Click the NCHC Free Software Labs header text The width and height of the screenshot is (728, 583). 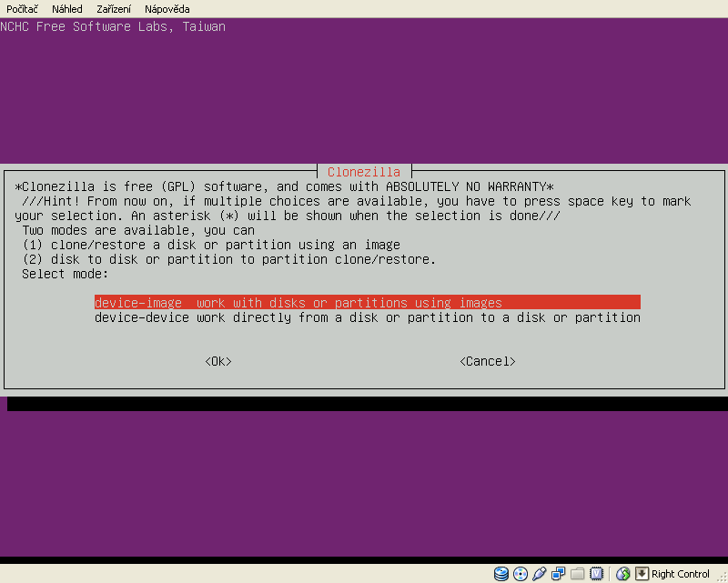point(113,26)
